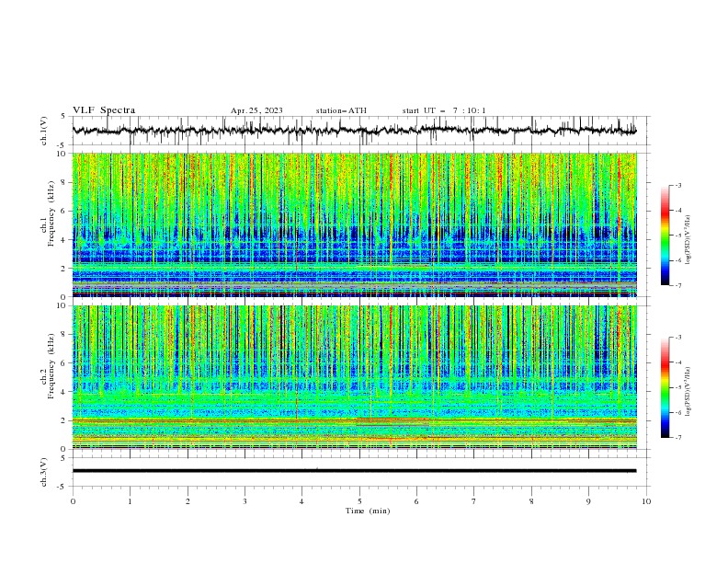Click the ch.2 frequency tick label "2"
Image resolution: width=728 pixels, height=563 pixels.
point(64,420)
